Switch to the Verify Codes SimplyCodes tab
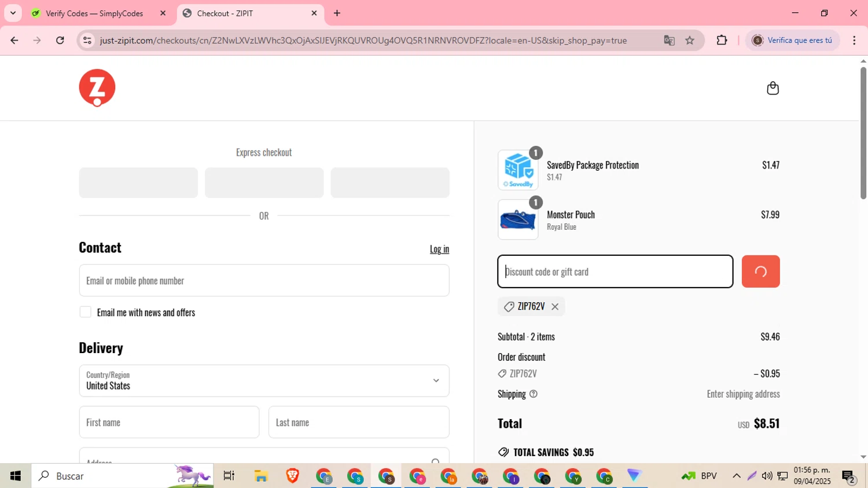Image resolution: width=868 pixels, height=488 pixels. click(x=94, y=13)
